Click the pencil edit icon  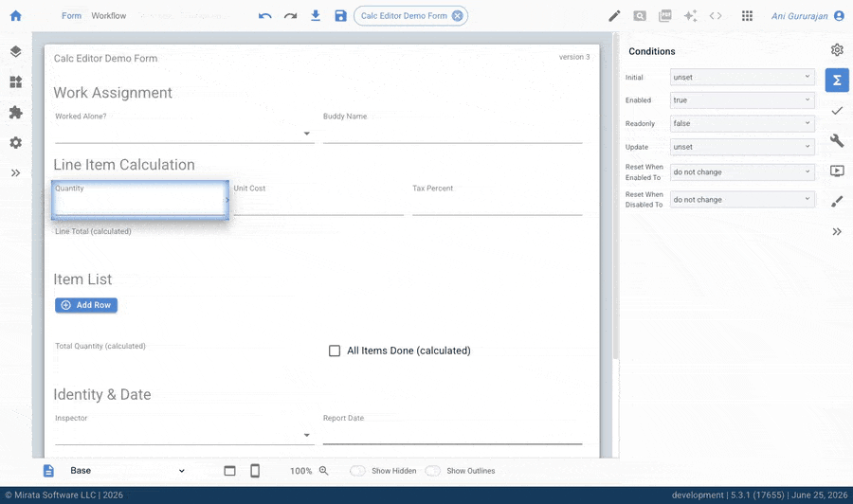tap(614, 16)
